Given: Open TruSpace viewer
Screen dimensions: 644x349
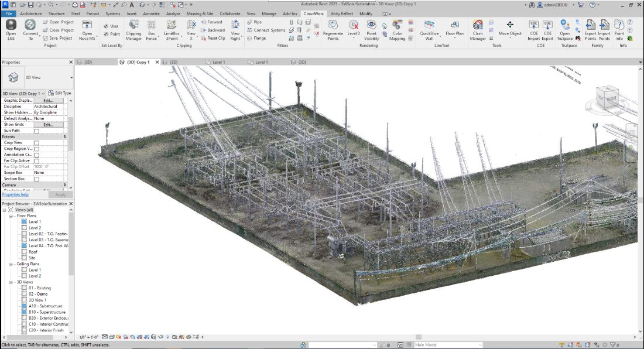Looking at the screenshot, I should point(565,30).
